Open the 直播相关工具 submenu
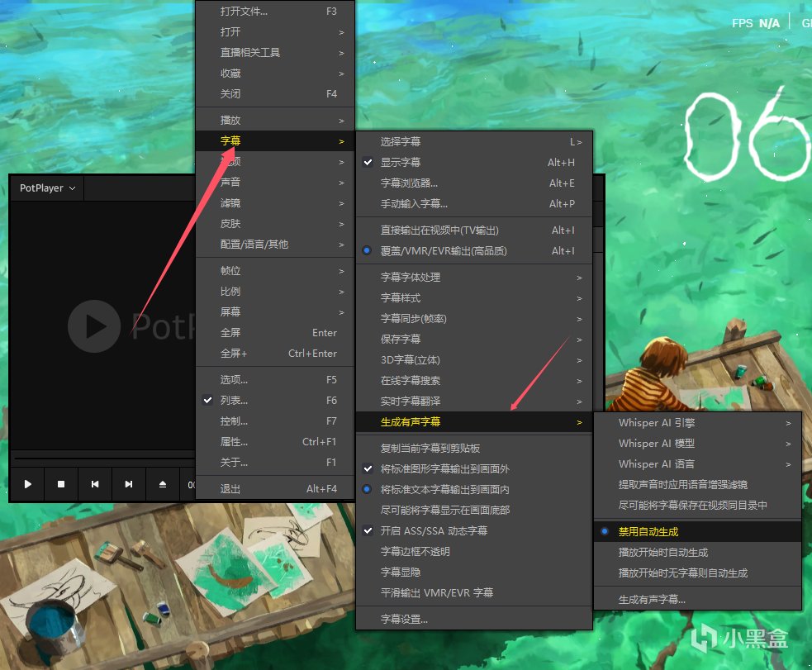 click(x=275, y=53)
